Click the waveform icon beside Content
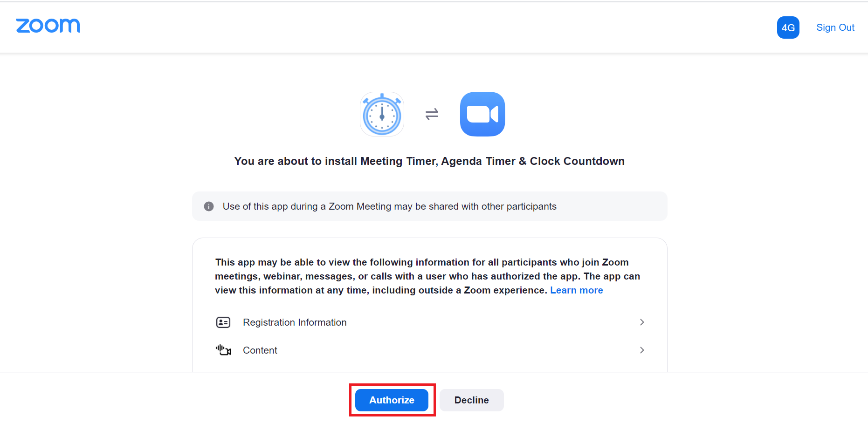 tap(223, 350)
